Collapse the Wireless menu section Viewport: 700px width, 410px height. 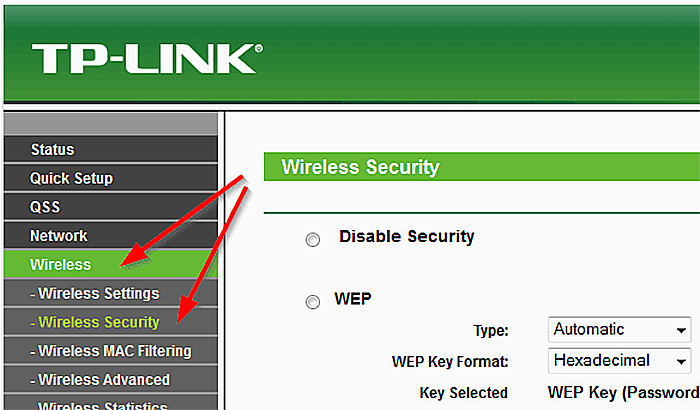point(111,264)
